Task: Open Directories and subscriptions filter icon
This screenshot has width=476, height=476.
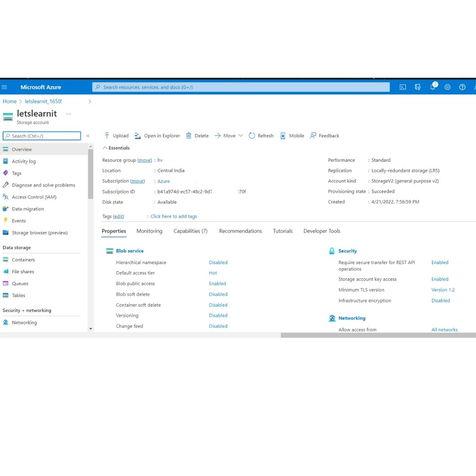Action: click(418, 87)
